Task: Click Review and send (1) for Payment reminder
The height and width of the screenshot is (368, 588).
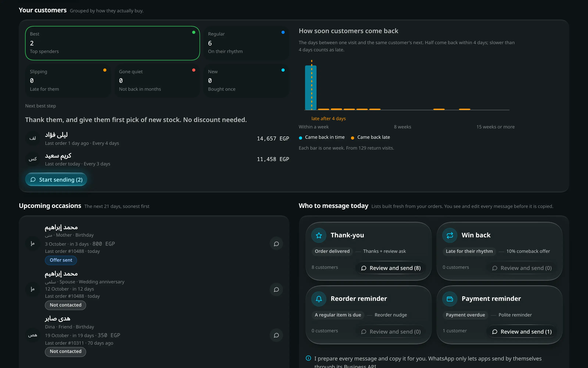Action: tap(522, 332)
